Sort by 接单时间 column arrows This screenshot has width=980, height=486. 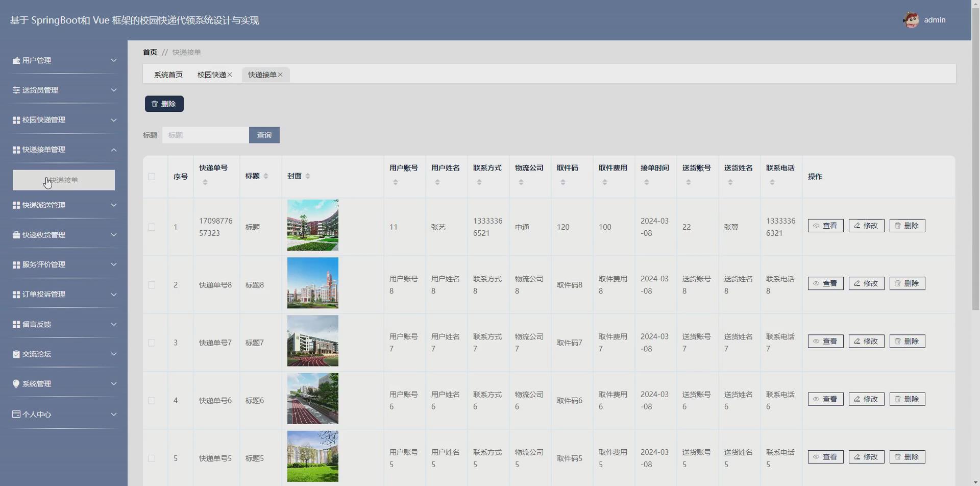pyautogui.click(x=647, y=182)
